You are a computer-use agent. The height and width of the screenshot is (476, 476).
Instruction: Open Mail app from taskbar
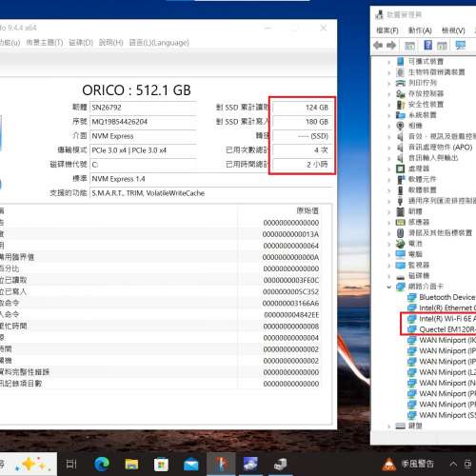click(190, 465)
